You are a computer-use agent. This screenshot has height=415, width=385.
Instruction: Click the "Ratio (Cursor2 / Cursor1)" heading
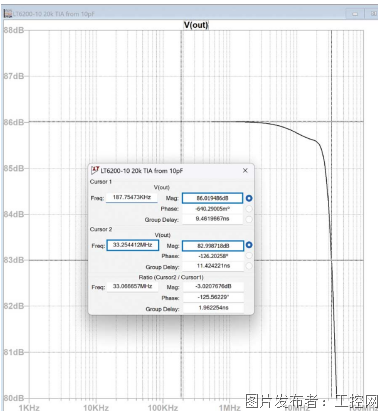point(171,277)
